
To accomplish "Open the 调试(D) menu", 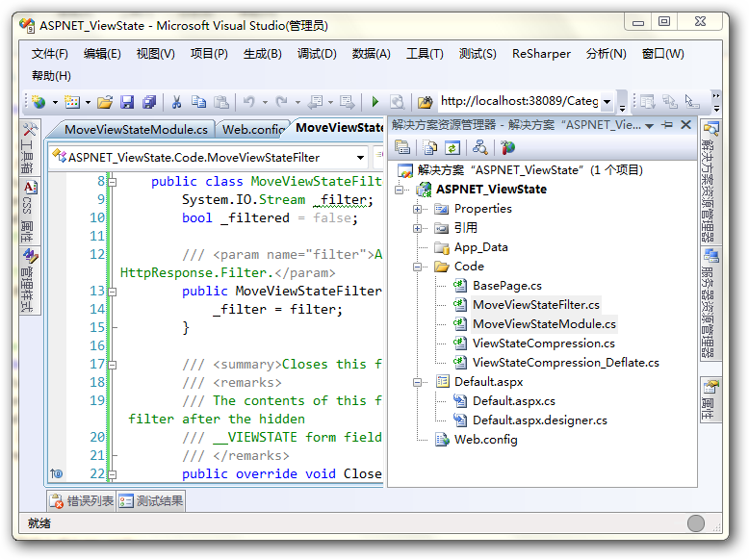I will click(x=317, y=54).
